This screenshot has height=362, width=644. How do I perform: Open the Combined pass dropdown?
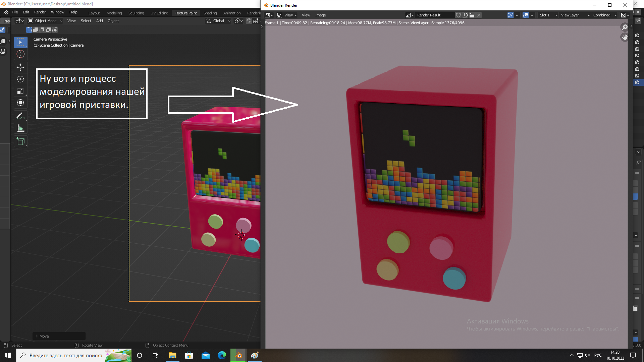click(x=605, y=15)
